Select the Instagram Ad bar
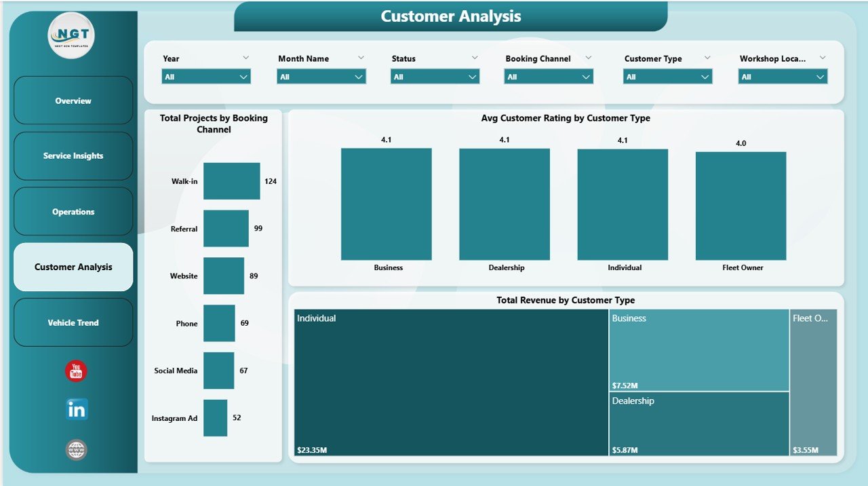868x486 pixels. [x=215, y=418]
